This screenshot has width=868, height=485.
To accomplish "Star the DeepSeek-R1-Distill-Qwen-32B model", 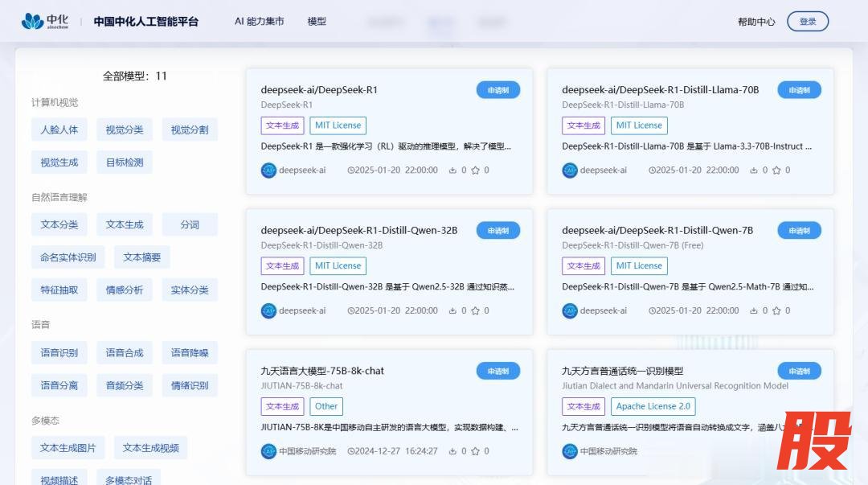I will coord(475,311).
